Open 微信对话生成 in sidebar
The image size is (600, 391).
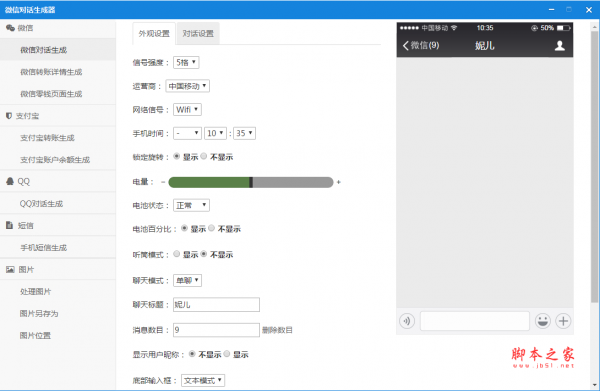pyautogui.click(x=58, y=50)
